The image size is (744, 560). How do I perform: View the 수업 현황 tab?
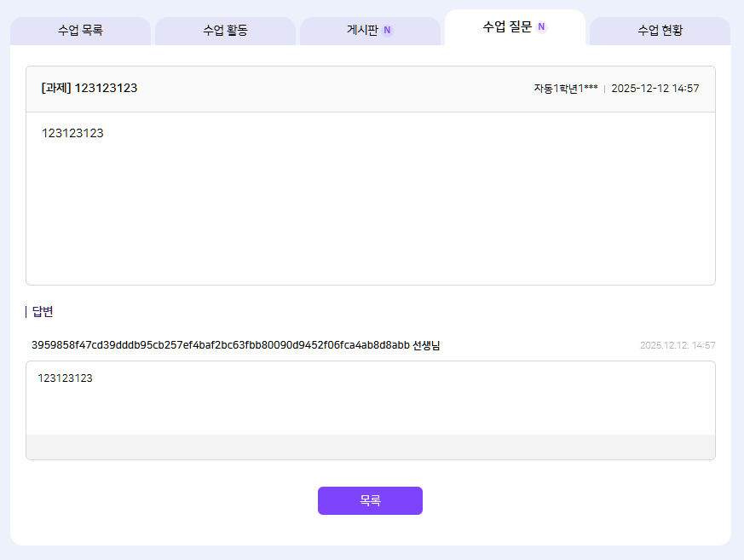tap(660, 31)
